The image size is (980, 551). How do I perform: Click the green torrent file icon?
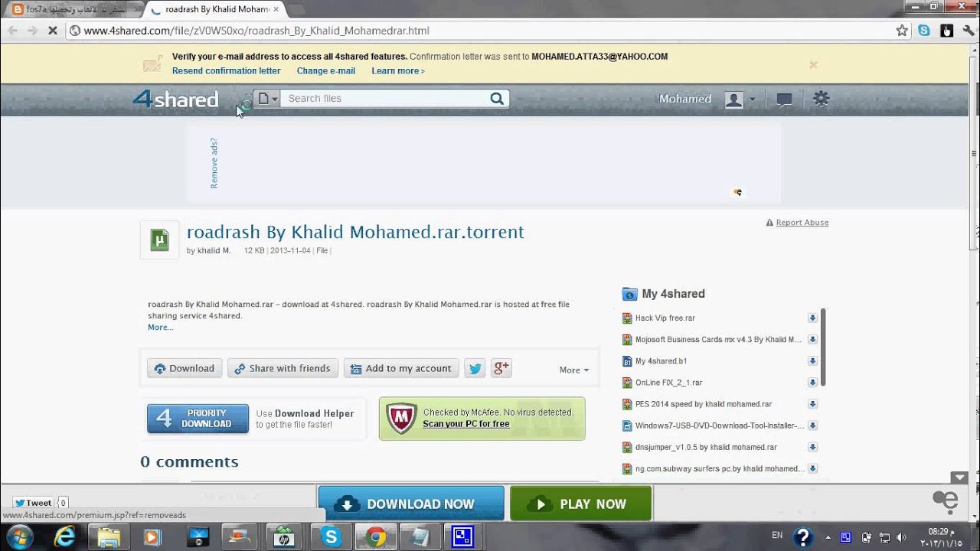pos(159,240)
